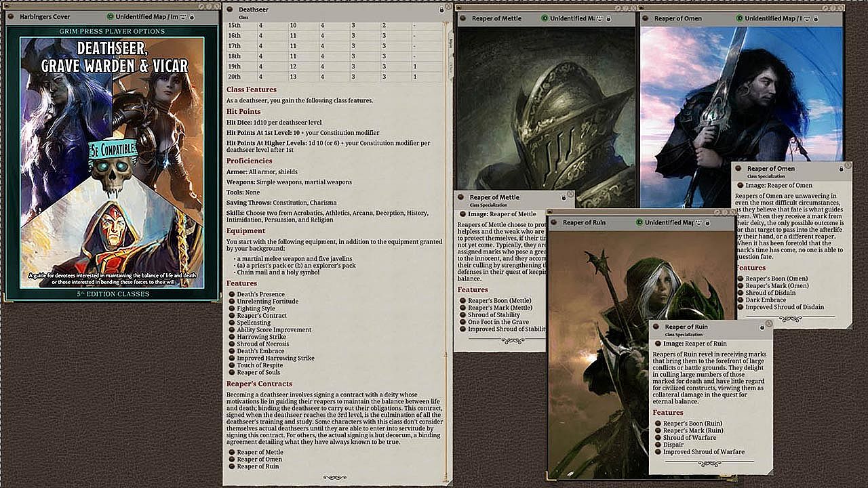Click the link icon beside Deathseer class title
868x488 pixels.
tap(229, 9)
